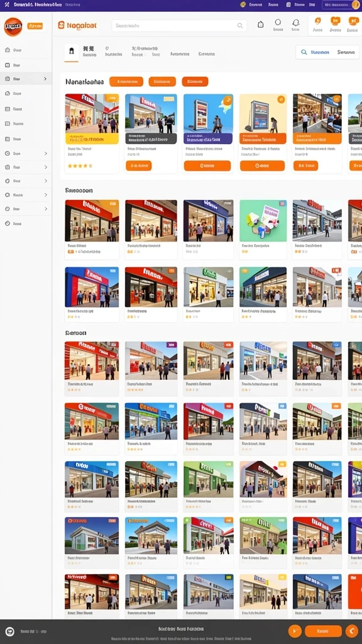The image size is (362, 644).
Task: Click the first orange filter button beside section heading
Action: coord(126,81)
